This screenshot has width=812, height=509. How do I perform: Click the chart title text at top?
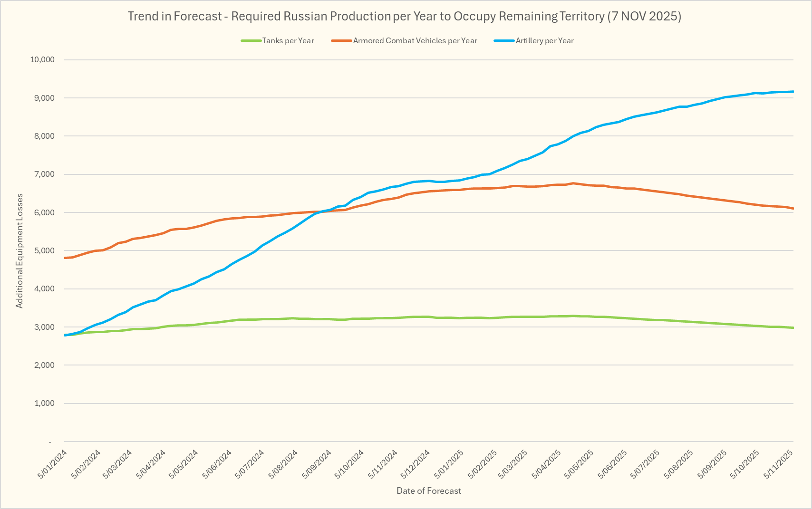pos(404,16)
